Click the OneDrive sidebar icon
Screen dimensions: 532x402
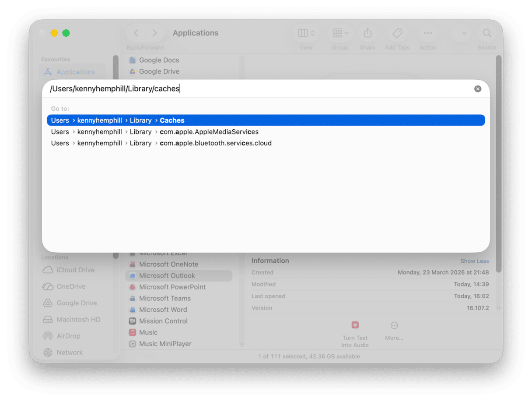click(47, 286)
